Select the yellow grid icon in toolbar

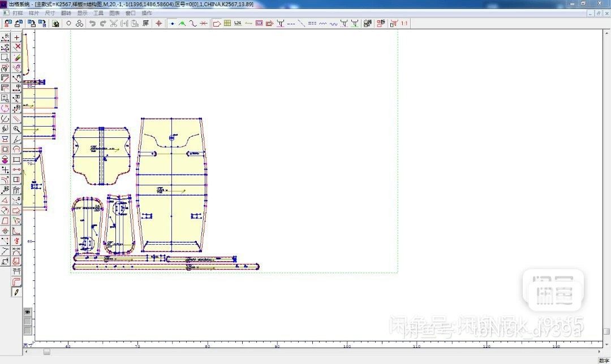[x=227, y=24]
